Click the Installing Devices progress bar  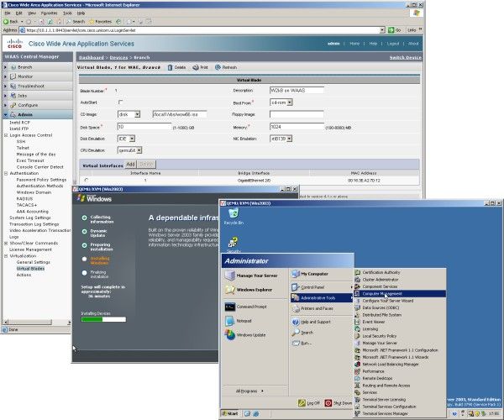point(103,319)
